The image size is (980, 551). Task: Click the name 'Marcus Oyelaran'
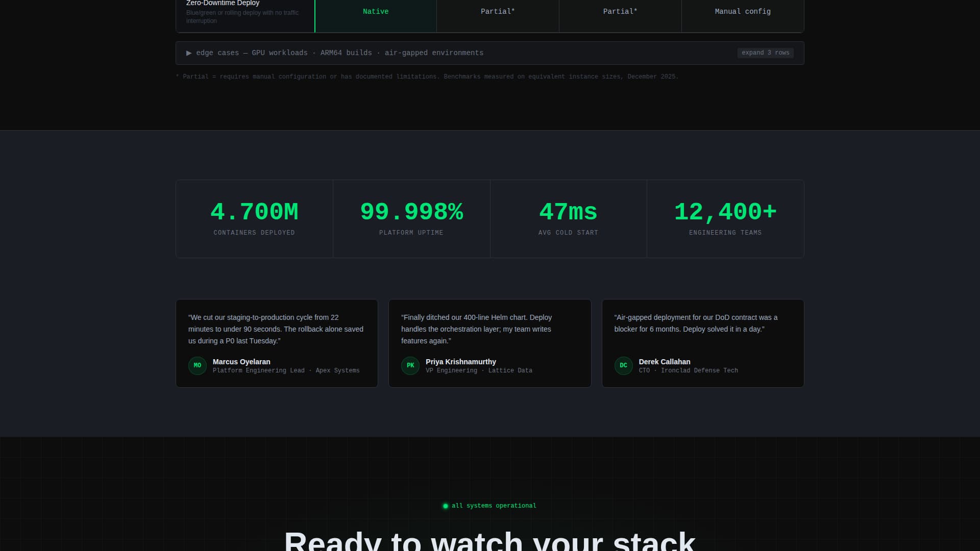click(241, 362)
